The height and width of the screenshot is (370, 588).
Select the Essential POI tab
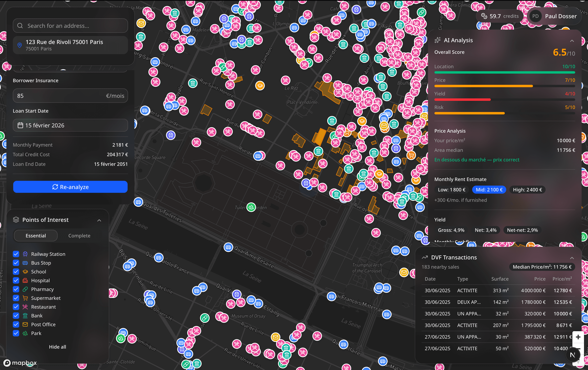click(x=35, y=235)
